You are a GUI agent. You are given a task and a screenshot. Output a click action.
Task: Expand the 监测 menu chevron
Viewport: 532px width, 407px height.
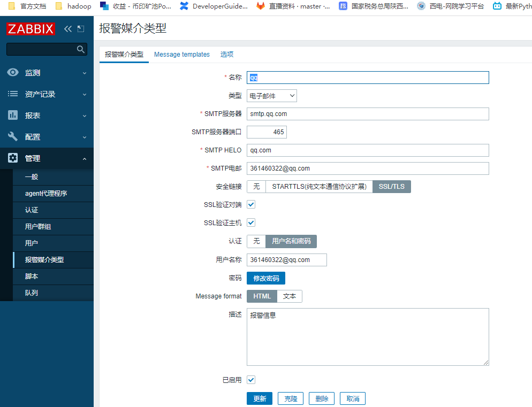[x=85, y=73]
